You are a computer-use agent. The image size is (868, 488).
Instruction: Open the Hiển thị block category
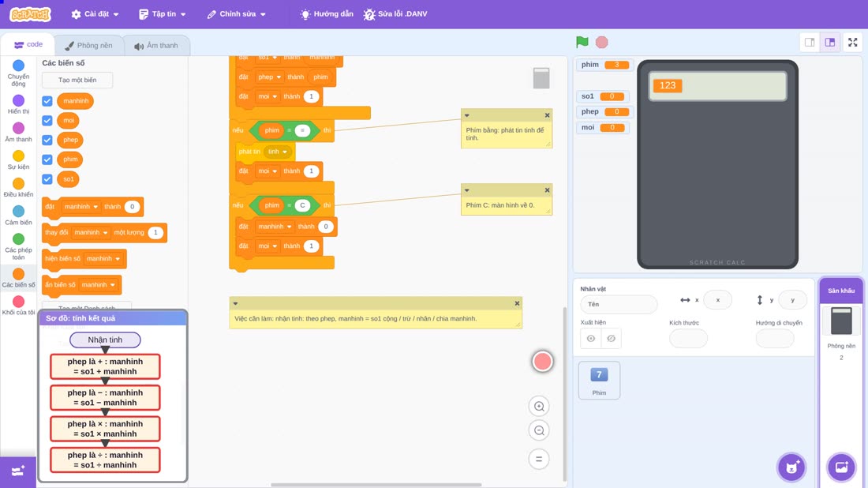[x=18, y=104]
